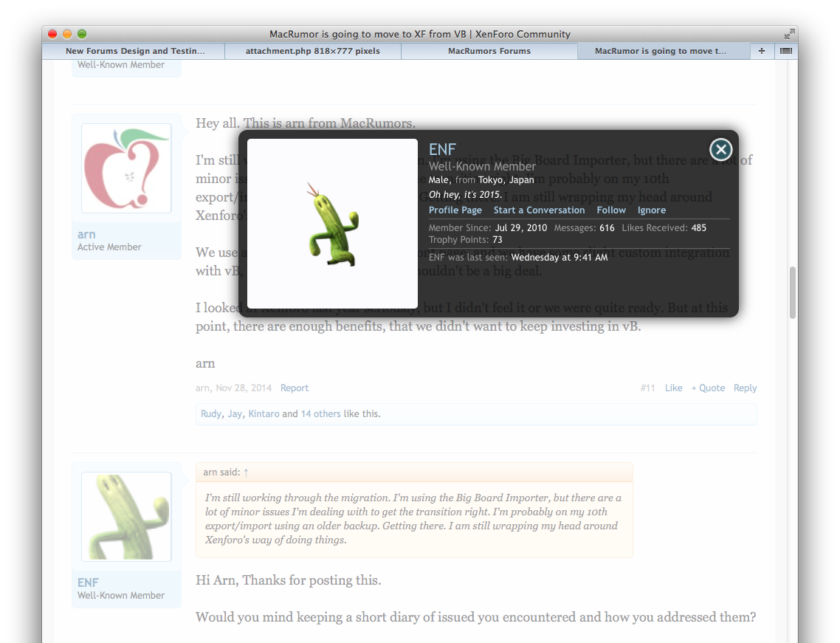Image resolution: width=840 pixels, height=643 pixels.
Task: Click Trophy Points value 73
Action: [x=498, y=239]
